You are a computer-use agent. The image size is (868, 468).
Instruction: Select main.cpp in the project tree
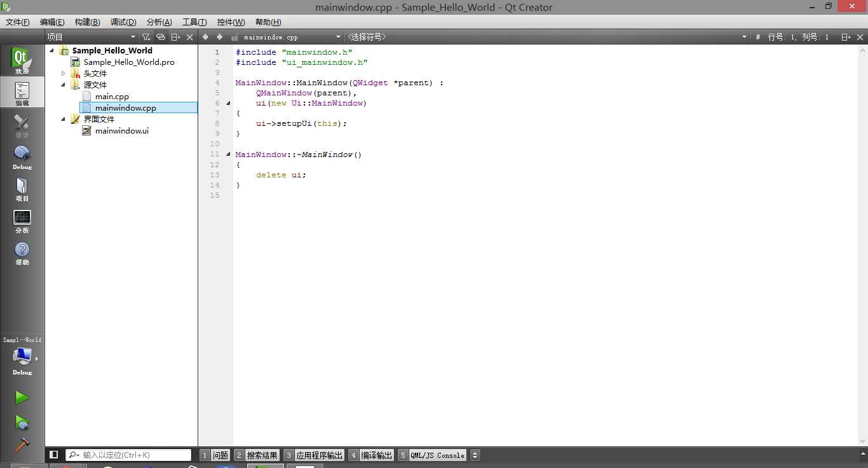pos(112,96)
